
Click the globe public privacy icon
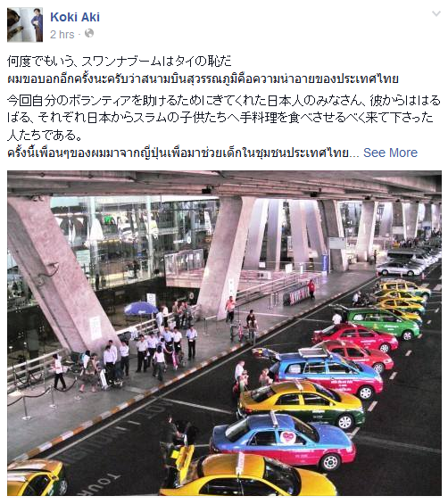[89, 33]
